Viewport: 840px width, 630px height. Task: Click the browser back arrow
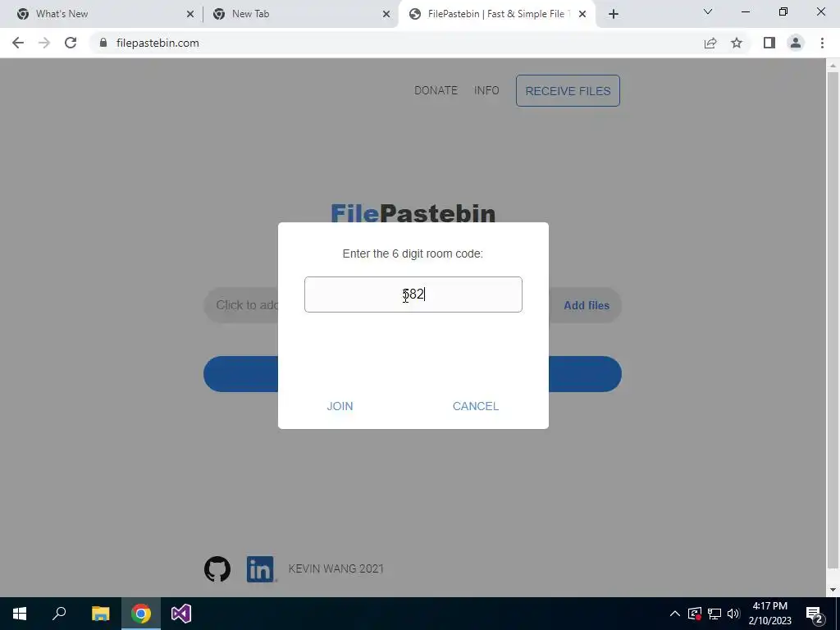[18, 43]
